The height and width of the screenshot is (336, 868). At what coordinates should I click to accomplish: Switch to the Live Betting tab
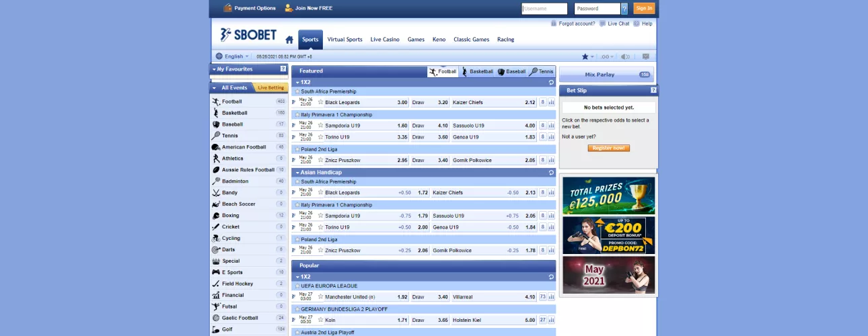click(x=270, y=88)
